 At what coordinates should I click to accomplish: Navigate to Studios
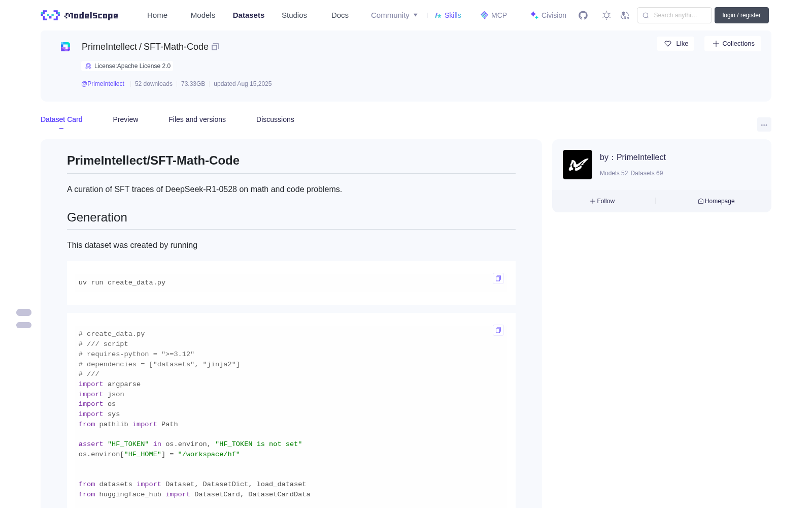[294, 15]
